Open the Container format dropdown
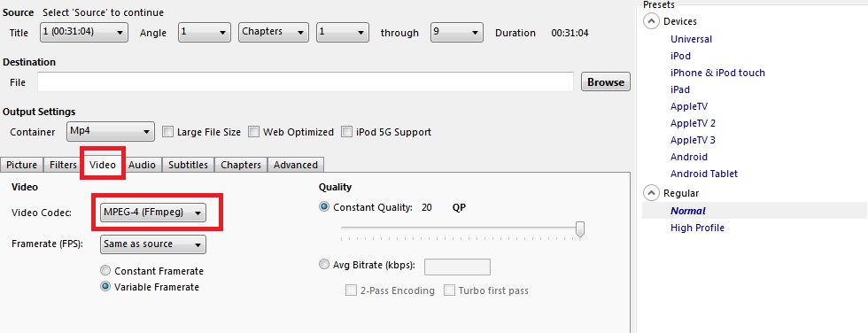Viewport: 868px width, 333px height. tap(110, 132)
